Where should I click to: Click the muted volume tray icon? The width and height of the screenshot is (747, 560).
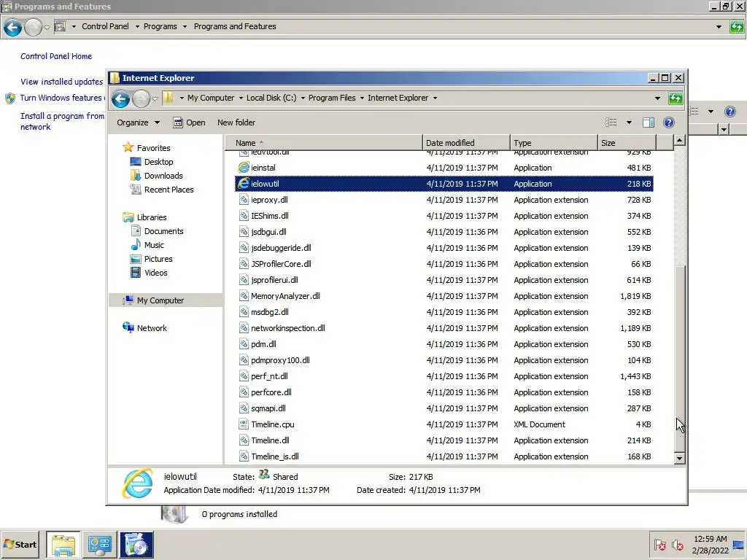coord(677,545)
